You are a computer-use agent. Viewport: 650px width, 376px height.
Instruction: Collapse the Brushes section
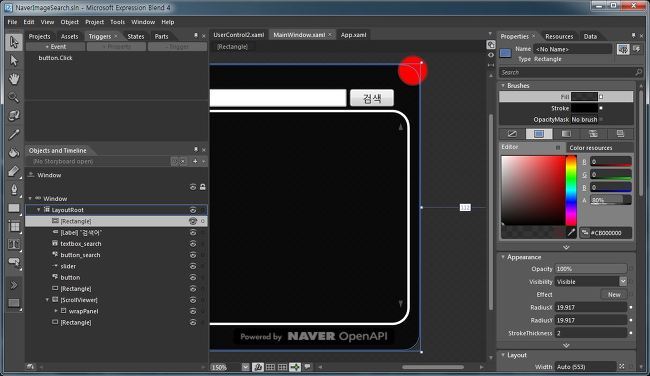[503, 85]
